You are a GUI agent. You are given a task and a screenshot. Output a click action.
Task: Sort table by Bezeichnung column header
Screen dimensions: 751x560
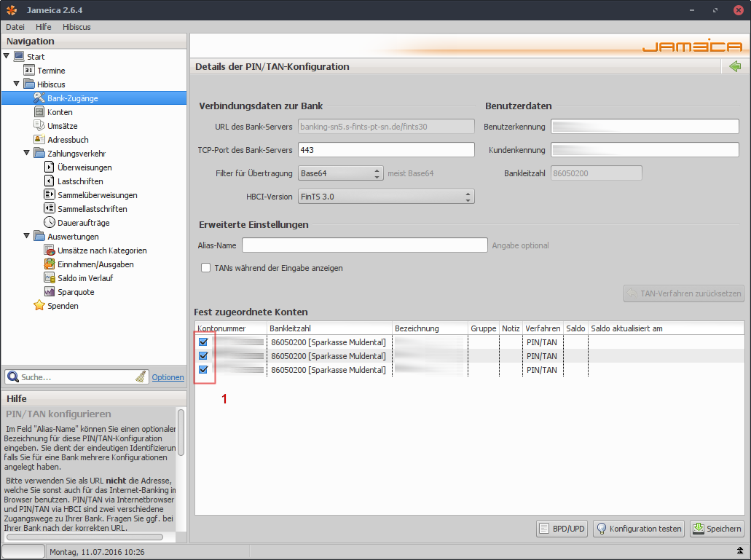pyautogui.click(x=430, y=328)
